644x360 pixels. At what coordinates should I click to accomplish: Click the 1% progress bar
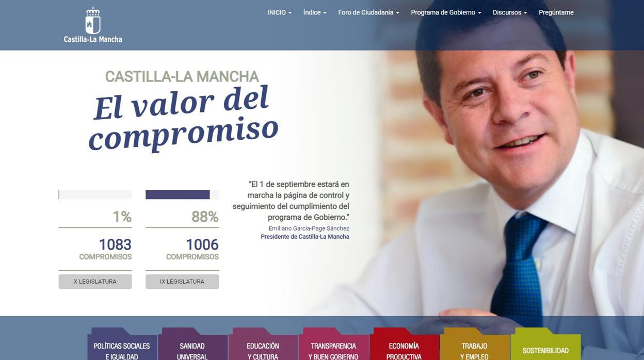click(95, 194)
